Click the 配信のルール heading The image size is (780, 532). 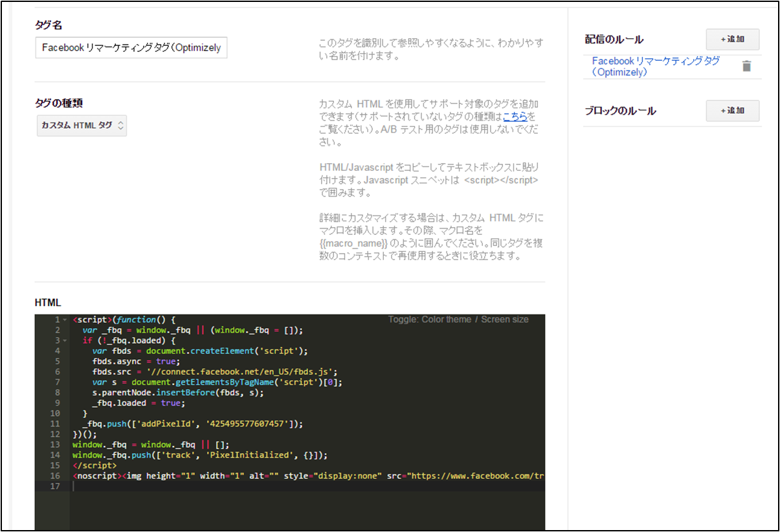pyautogui.click(x=614, y=39)
